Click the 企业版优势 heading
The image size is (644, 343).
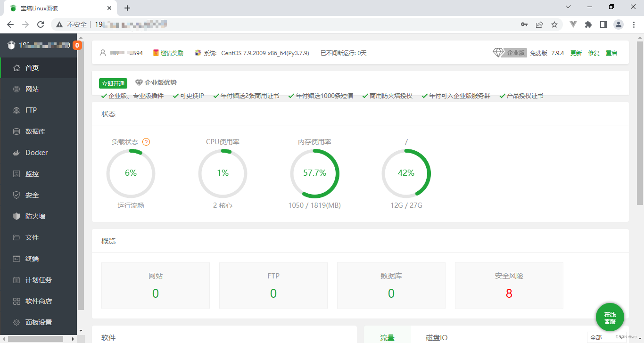point(161,83)
